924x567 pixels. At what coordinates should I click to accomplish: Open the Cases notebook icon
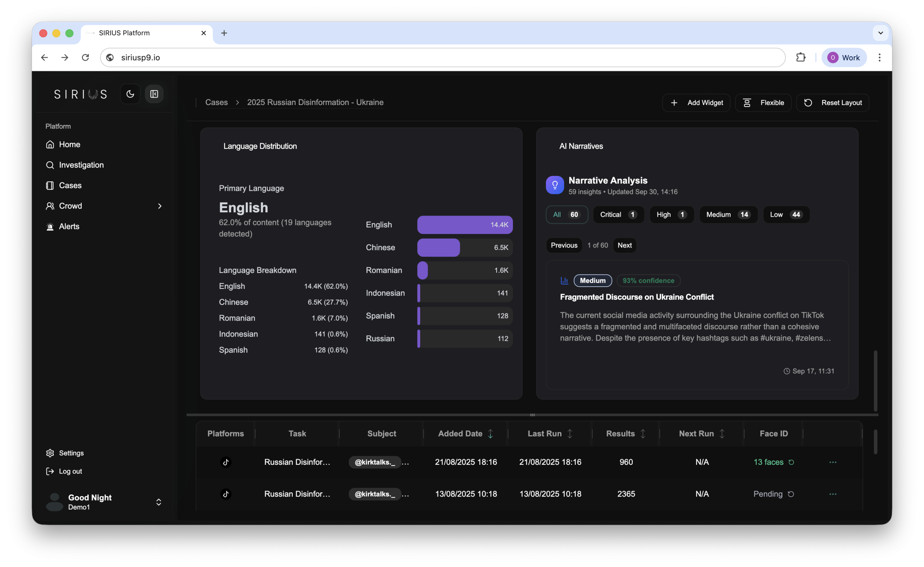click(50, 185)
